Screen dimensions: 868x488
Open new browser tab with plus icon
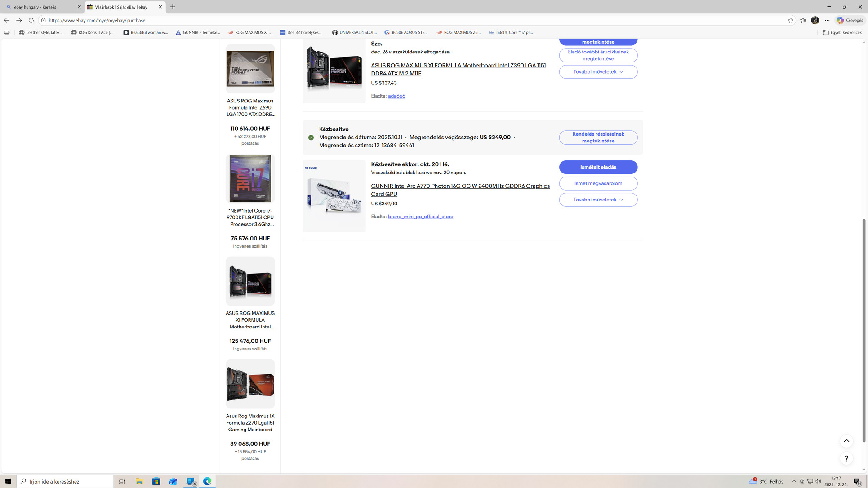(173, 7)
